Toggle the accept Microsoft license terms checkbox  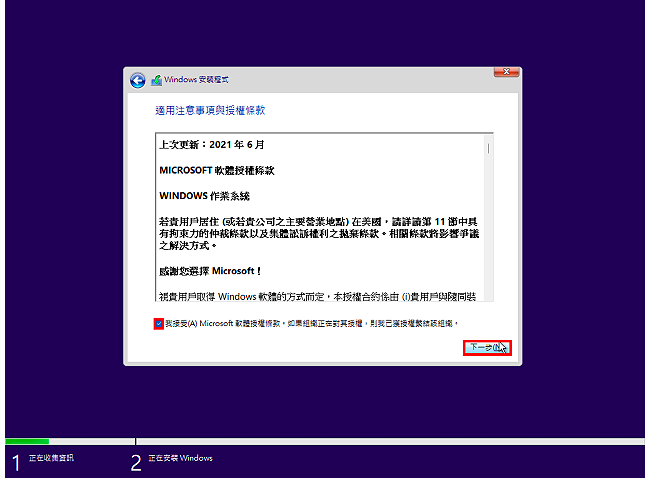pos(159,324)
